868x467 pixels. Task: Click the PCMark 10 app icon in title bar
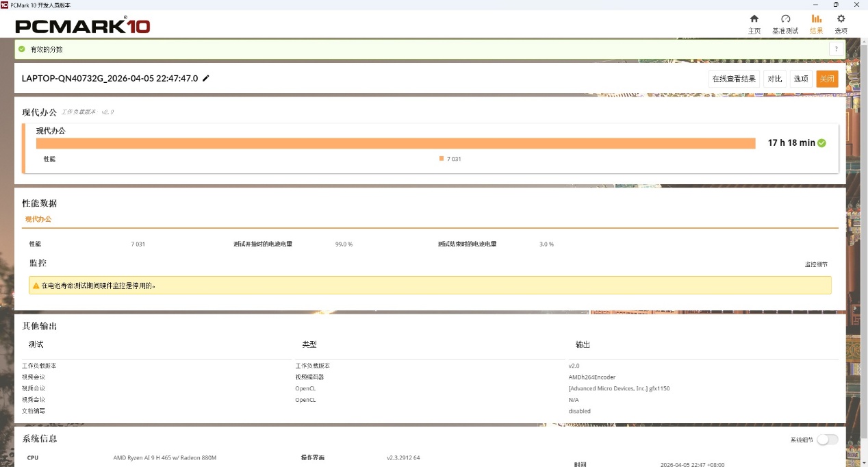(x=5, y=5)
